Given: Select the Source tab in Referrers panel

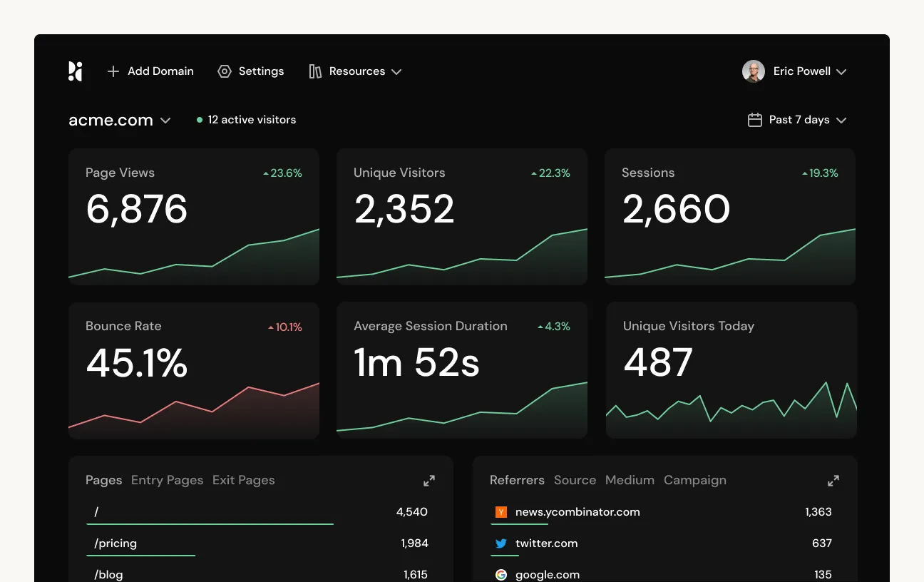Looking at the screenshot, I should (575, 480).
